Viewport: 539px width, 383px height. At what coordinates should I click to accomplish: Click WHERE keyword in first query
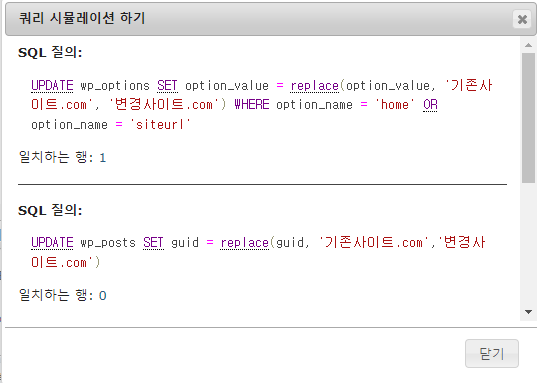point(252,105)
